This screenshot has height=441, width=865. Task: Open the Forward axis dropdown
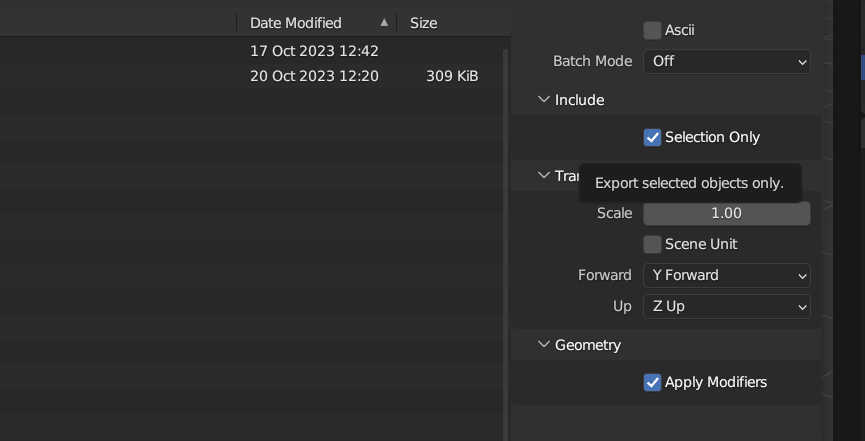(726, 275)
